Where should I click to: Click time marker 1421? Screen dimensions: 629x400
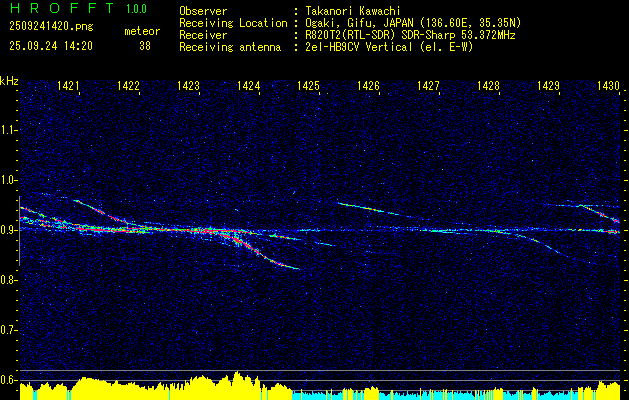pyautogui.click(x=68, y=85)
